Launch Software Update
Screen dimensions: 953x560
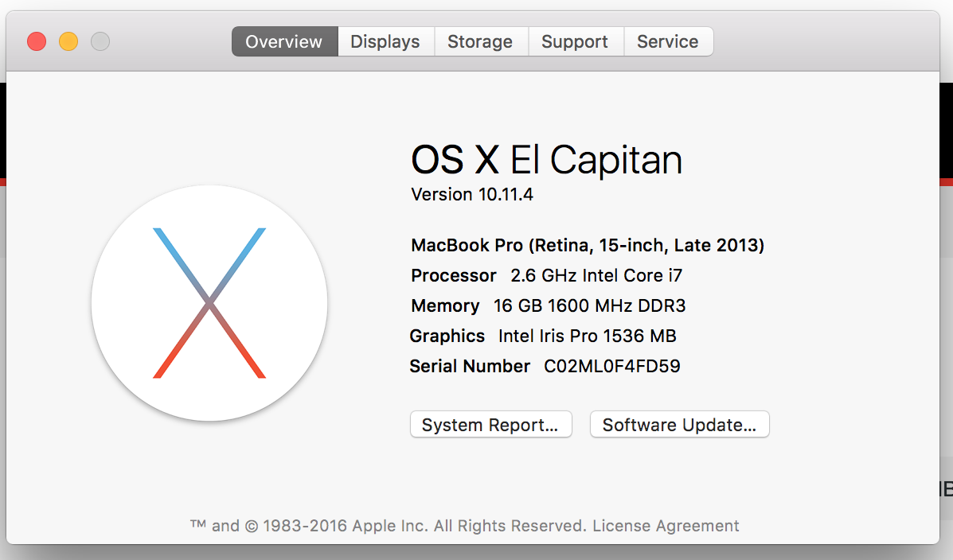[x=679, y=425]
